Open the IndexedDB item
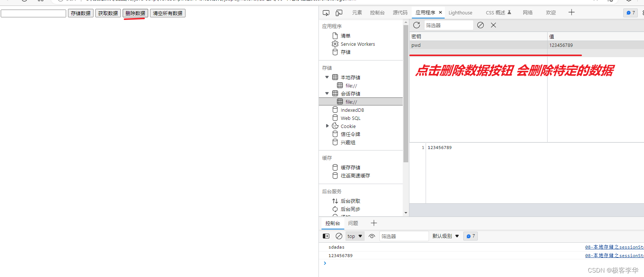 pos(352,110)
